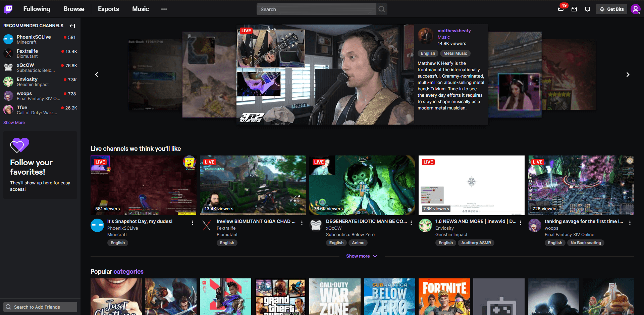Click the No Backseating tag
The height and width of the screenshot is (315, 644).
pos(586,243)
